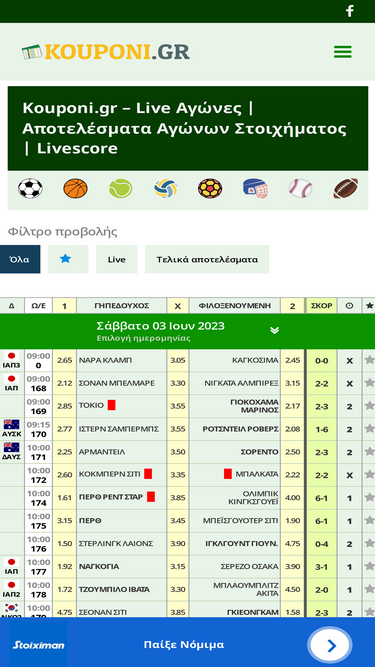Viewport: 375px width, 667px height.
Task: Click the Παίξε Νόμιμα banner text
Action: pyautogui.click(x=184, y=644)
